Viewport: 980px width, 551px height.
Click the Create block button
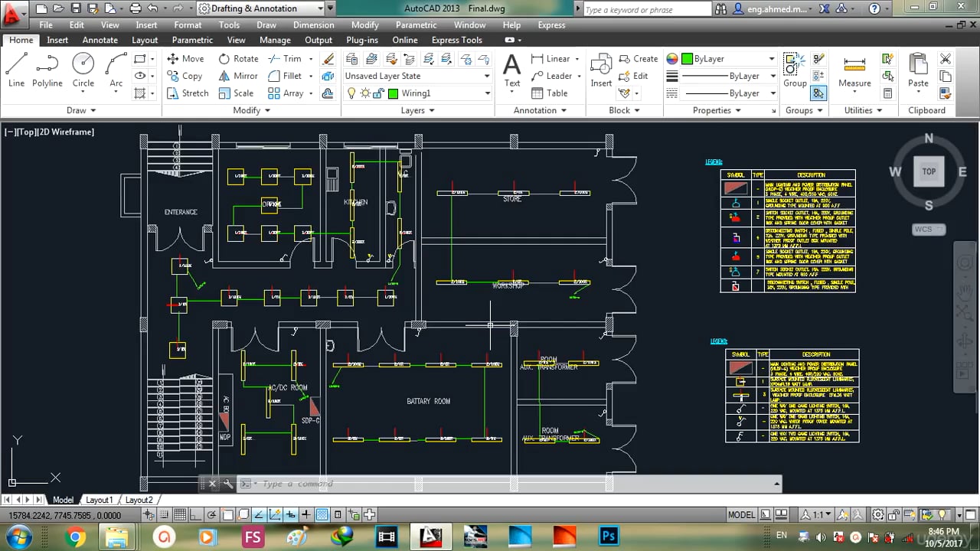[x=638, y=58]
